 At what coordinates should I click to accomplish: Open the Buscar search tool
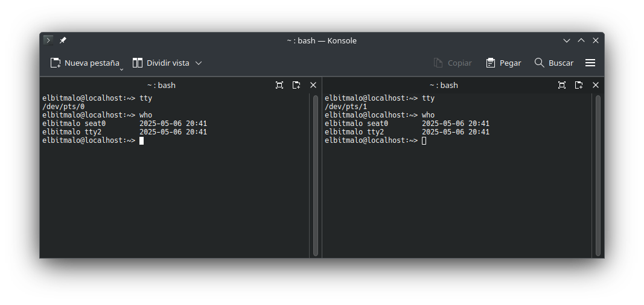point(553,63)
